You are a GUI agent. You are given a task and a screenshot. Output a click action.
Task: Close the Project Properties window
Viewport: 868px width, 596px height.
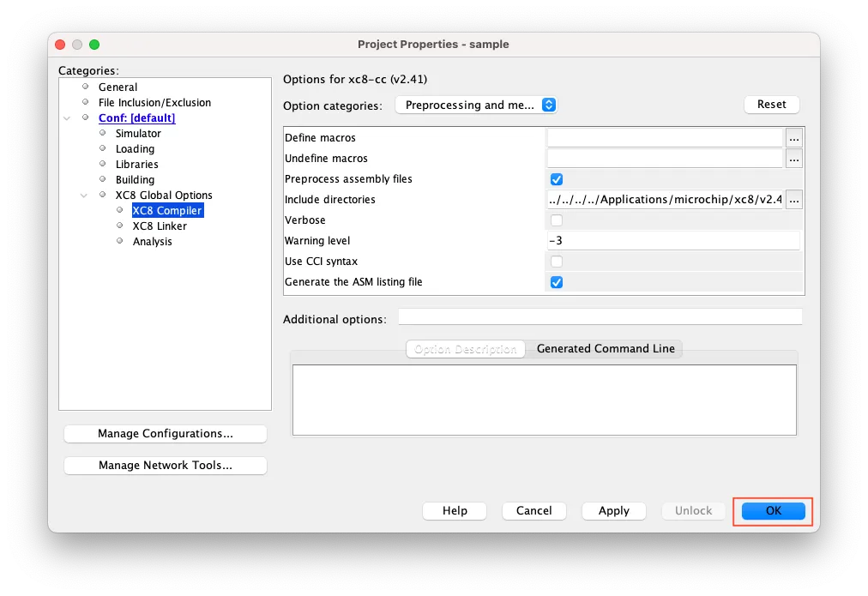pyautogui.click(x=60, y=45)
